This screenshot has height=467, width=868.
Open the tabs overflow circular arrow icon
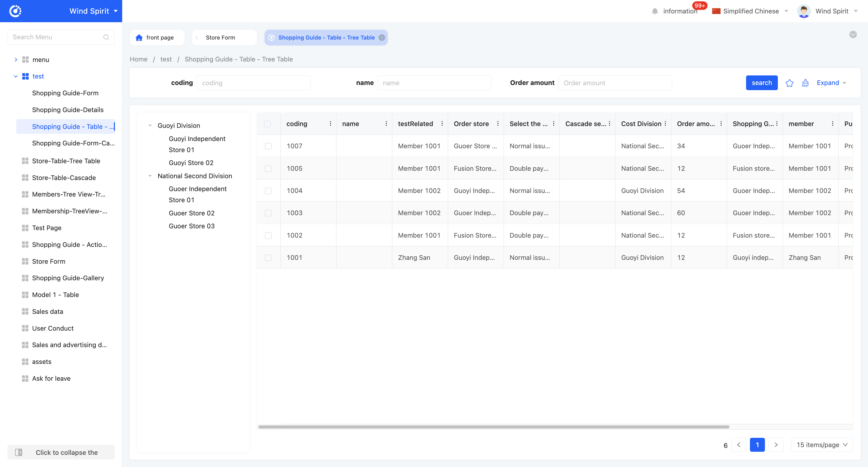point(853,34)
